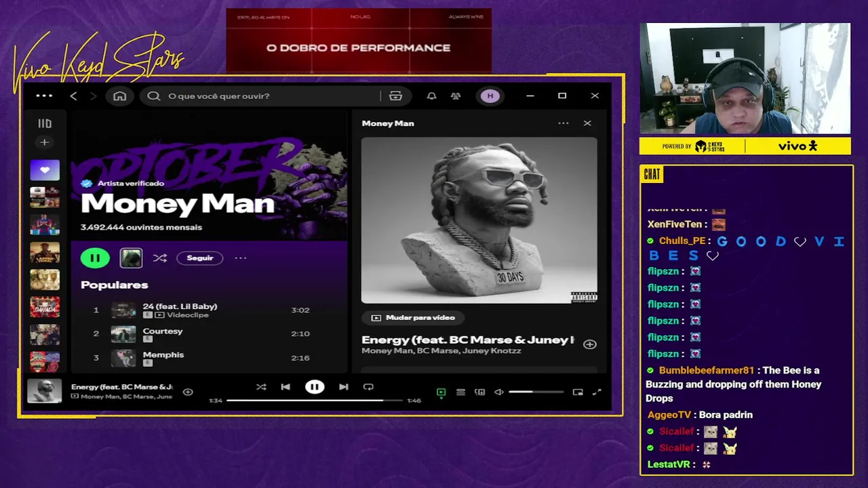Viewport: 868px width, 488px height.
Task: Click the verified artist badge
Action: point(87,183)
